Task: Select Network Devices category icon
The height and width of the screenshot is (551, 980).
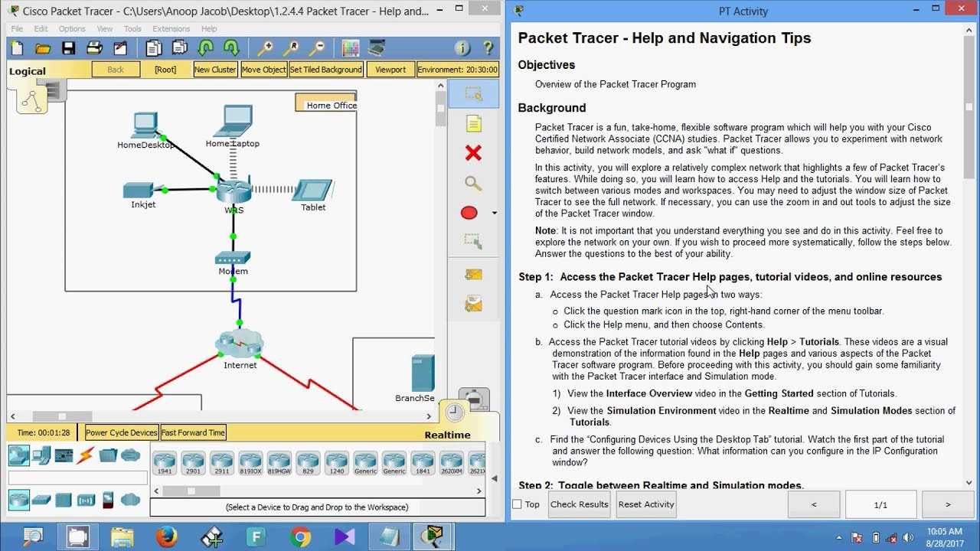Action: pyautogui.click(x=19, y=455)
